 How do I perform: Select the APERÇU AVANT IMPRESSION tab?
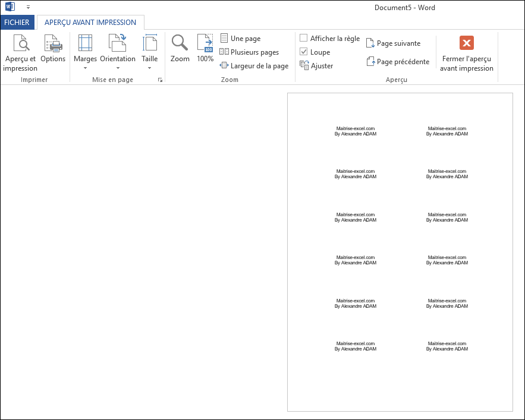90,23
